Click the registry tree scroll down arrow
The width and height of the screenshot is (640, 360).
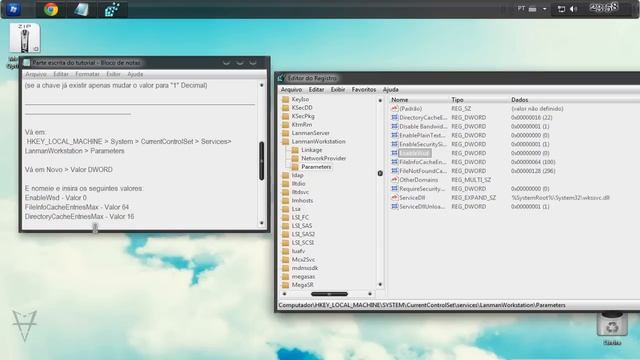coord(380,284)
